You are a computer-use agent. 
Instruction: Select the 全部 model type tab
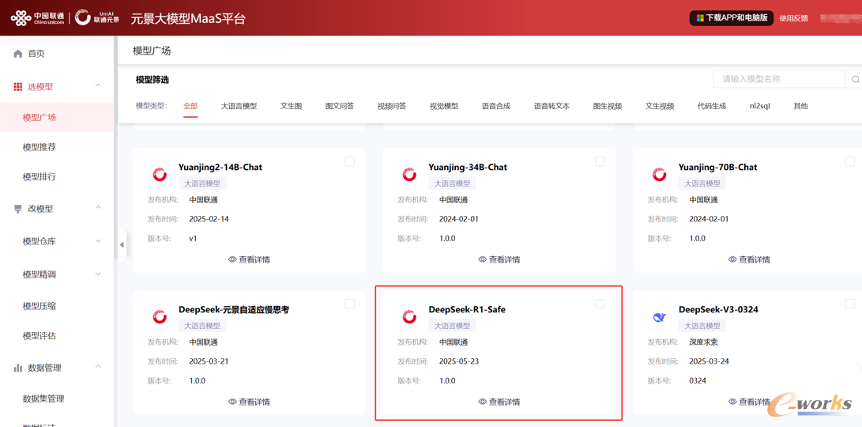(x=191, y=106)
